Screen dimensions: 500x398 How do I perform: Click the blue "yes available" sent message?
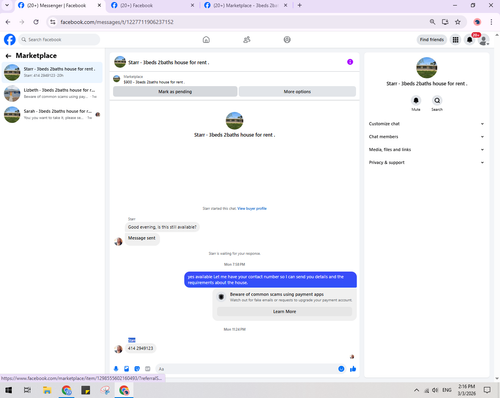click(270, 280)
